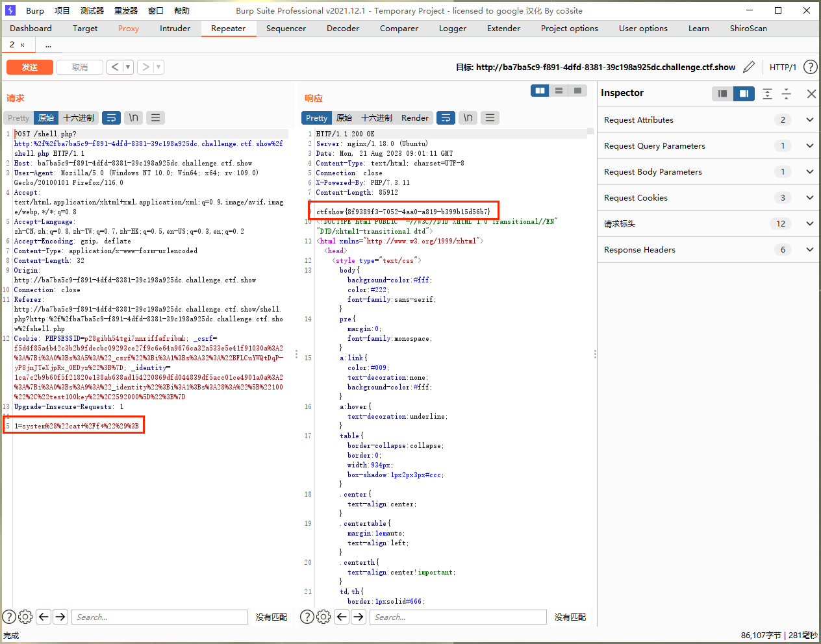Open request search help icon
Screen dimensions: 821x644
(9, 617)
